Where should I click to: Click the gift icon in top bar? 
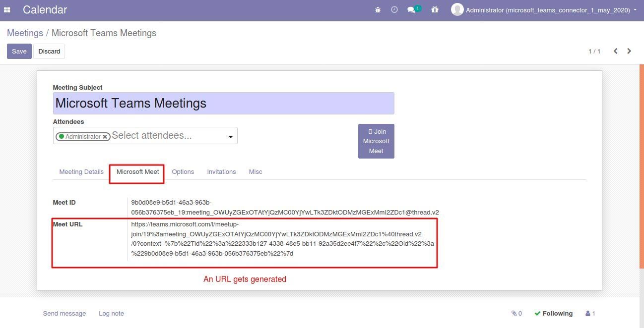(x=435, y=10)
